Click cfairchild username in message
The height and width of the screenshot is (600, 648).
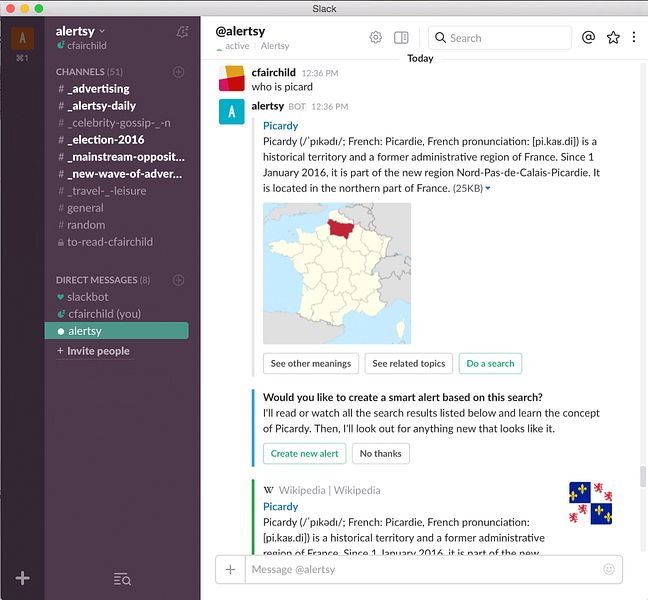[x=274, y=73]
